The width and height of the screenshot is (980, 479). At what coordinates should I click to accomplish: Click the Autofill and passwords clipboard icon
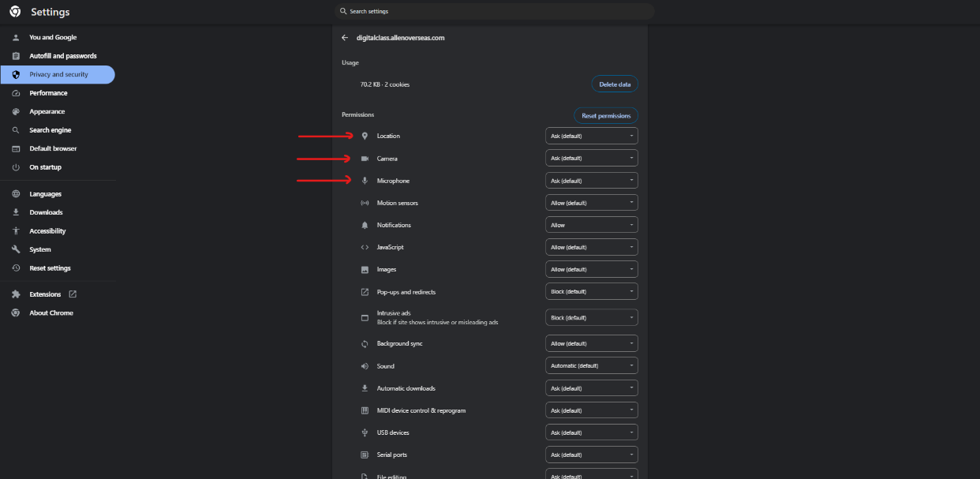[16, 56]
